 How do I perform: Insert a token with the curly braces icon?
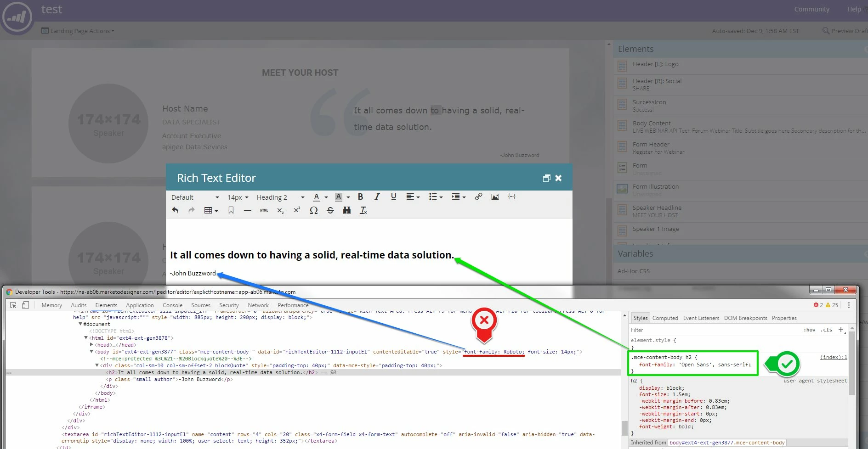pyautogui.click(x=511, y=196)
